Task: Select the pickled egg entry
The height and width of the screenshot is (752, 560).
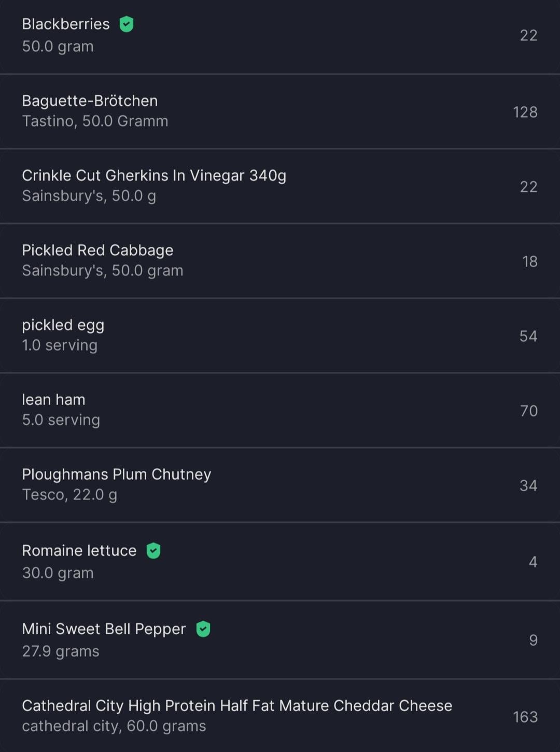Action: 63,325
